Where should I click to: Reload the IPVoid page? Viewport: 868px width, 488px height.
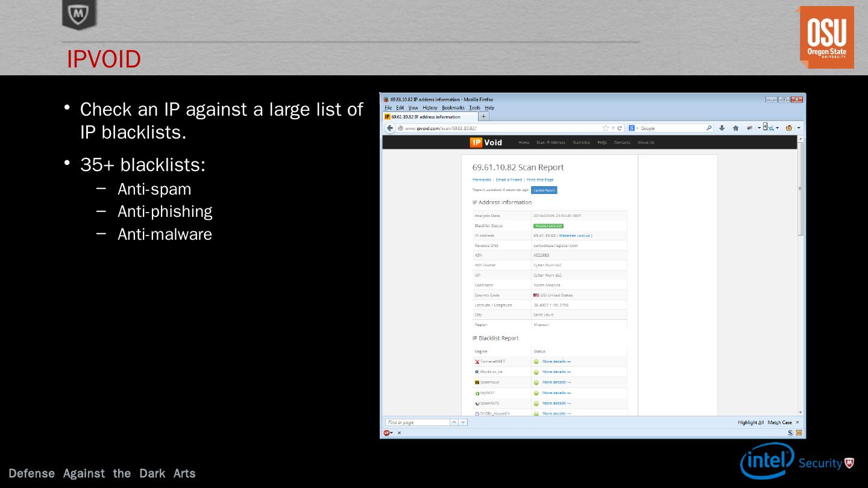620,128
